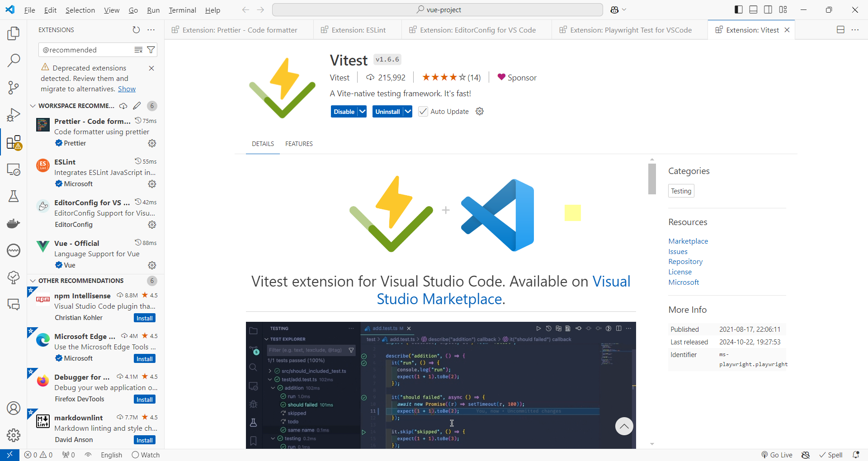Open the Marketplace resource link
The height and width of the screenshot is (461, 868).
click(x=688, y=241)
